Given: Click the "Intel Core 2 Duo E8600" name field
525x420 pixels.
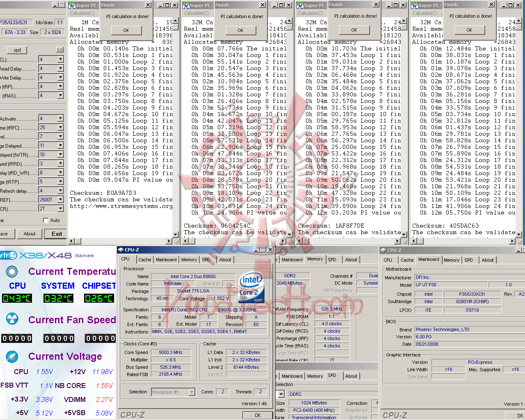Looking at the screenshot, I should (x=193, y=276).
